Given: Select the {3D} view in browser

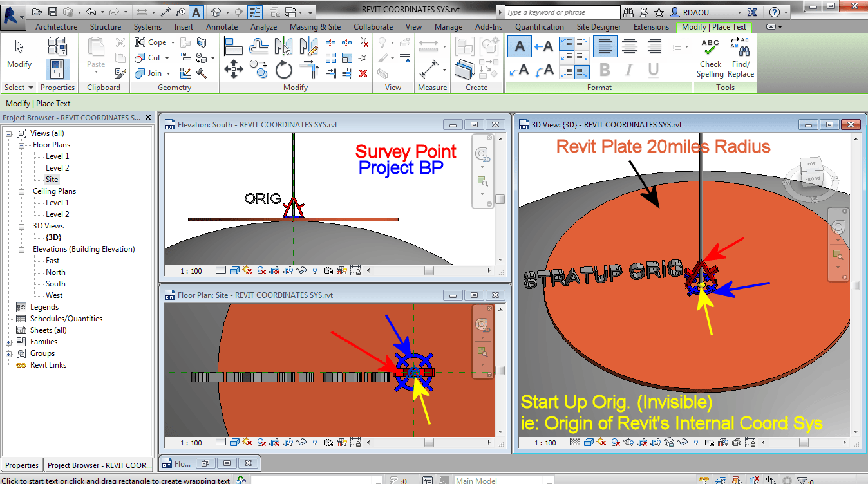Looking at the screenshot, I should pyautogui.click(x=53, y=237).
